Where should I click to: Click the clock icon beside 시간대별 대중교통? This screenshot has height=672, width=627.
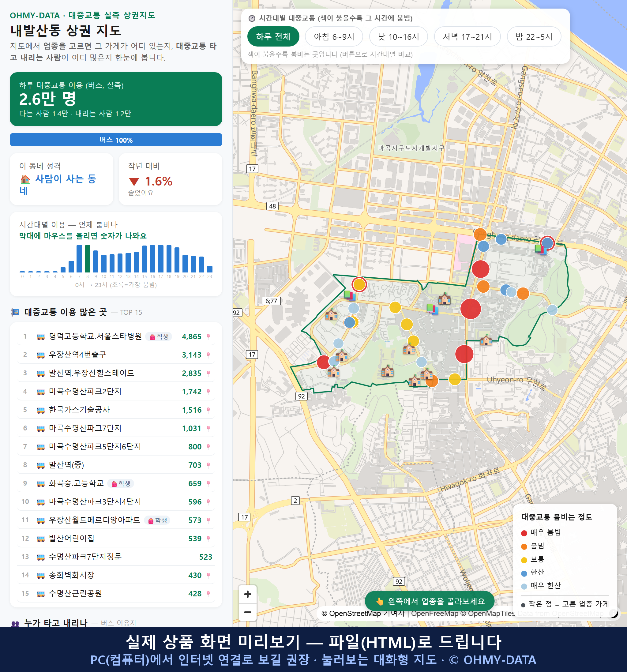pos(252,18)
